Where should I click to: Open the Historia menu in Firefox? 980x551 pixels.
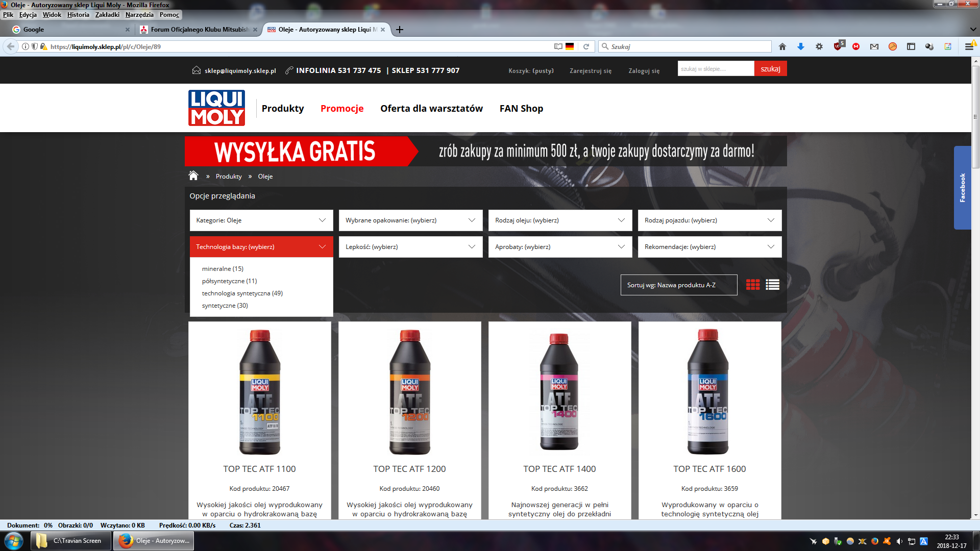[x=78, y=15]
